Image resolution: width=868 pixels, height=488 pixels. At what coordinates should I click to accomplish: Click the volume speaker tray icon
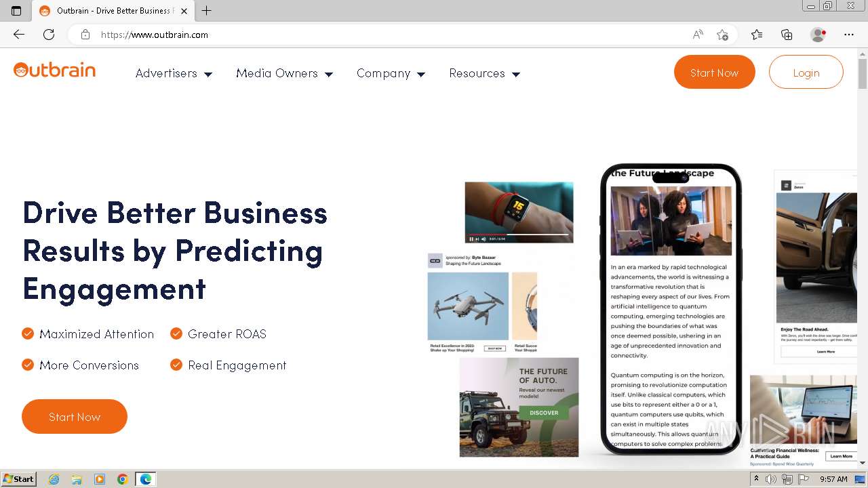pos(771,479)
